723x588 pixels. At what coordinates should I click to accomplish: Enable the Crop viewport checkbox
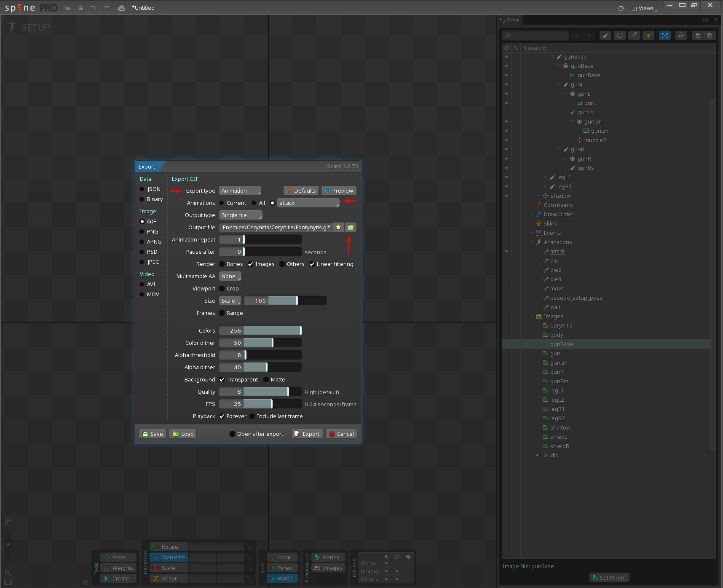tap(222, 289)
